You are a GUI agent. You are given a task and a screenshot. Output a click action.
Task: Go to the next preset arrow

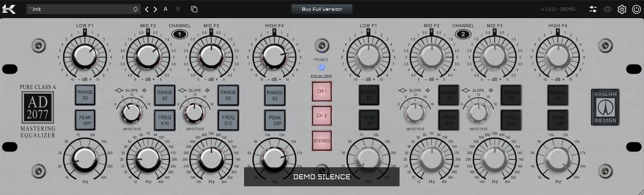tap(156, 9)
